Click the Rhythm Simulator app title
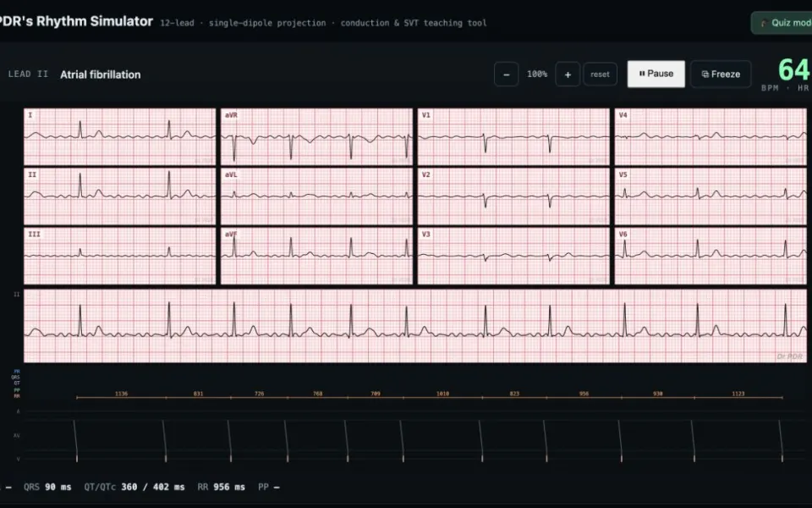The width and height of the screenshot is (812, 508). point(76,22)
